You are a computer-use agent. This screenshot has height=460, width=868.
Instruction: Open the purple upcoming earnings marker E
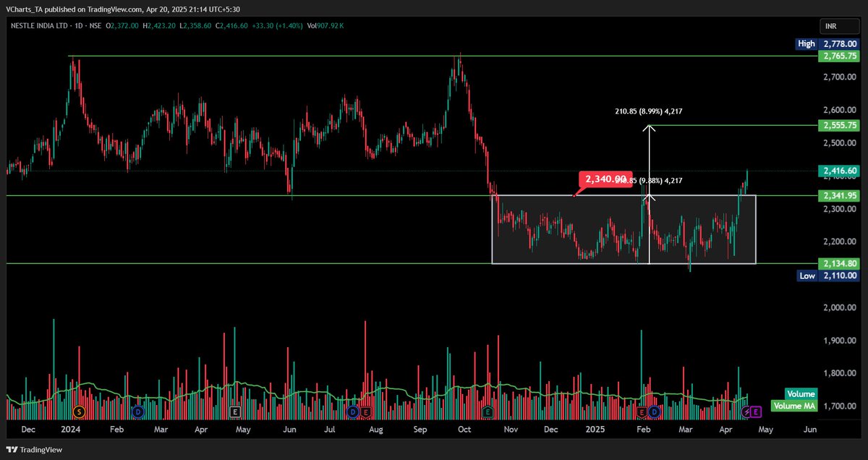tap(757, 412)
